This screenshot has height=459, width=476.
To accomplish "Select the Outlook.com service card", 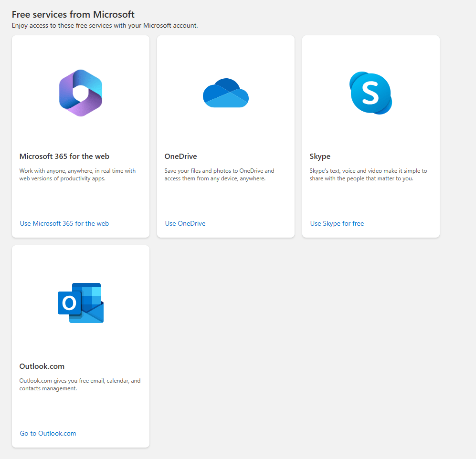I will (x=80, y=346).
